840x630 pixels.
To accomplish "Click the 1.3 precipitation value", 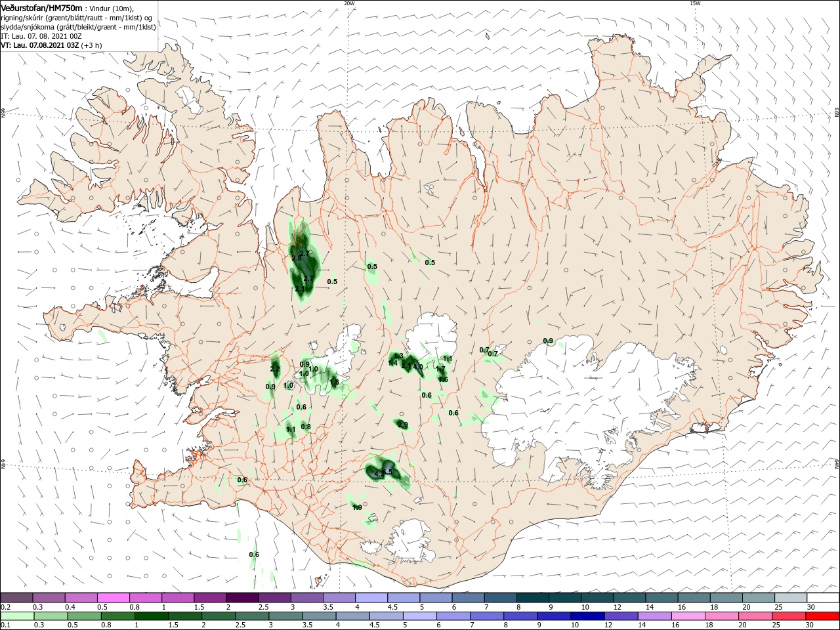I will (398, 356).
